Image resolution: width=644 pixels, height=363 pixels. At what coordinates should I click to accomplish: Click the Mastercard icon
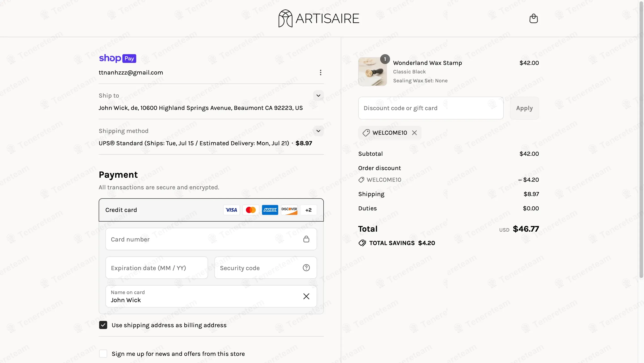pyautogui.click(x=251, y=210)
